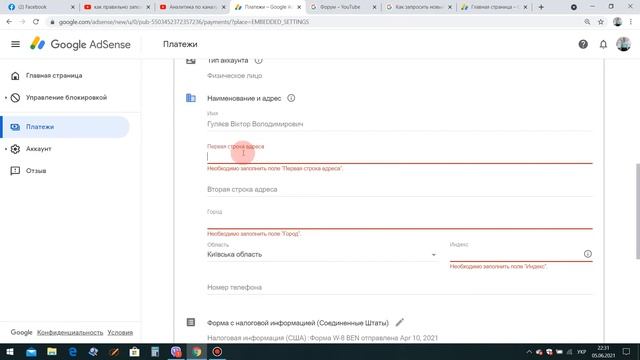Open the browser zoom magnifier icon

point(587,22)
